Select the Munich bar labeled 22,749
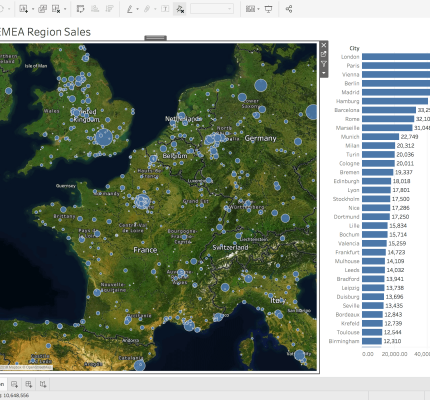 pos(380,137)
